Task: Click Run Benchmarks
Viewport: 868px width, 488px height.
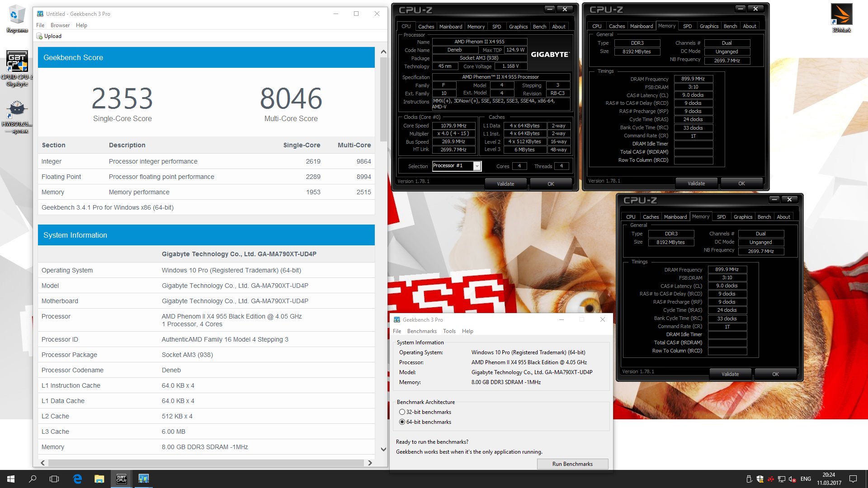Action: 572,464
